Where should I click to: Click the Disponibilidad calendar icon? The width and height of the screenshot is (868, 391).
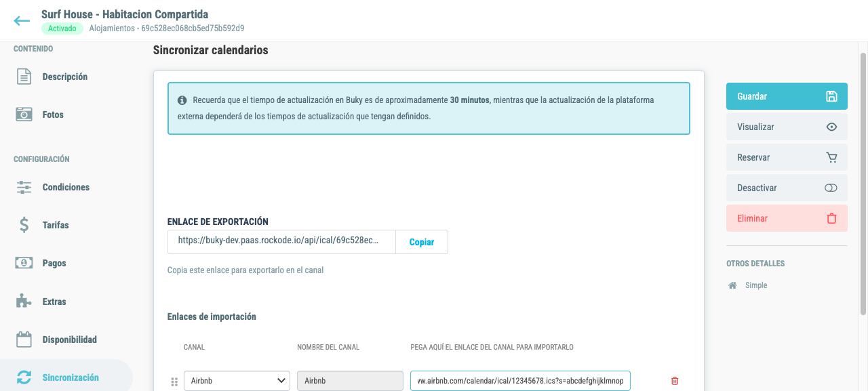[24, 339]
